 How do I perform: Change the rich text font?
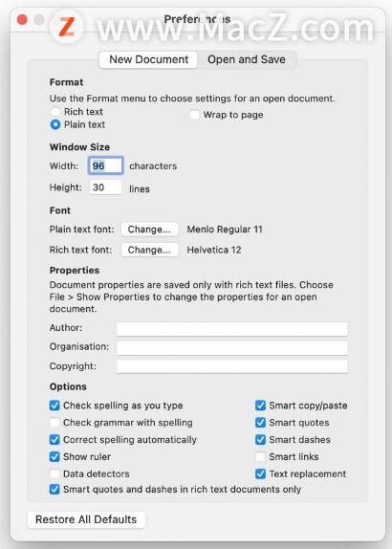click(x=149, y=250)
